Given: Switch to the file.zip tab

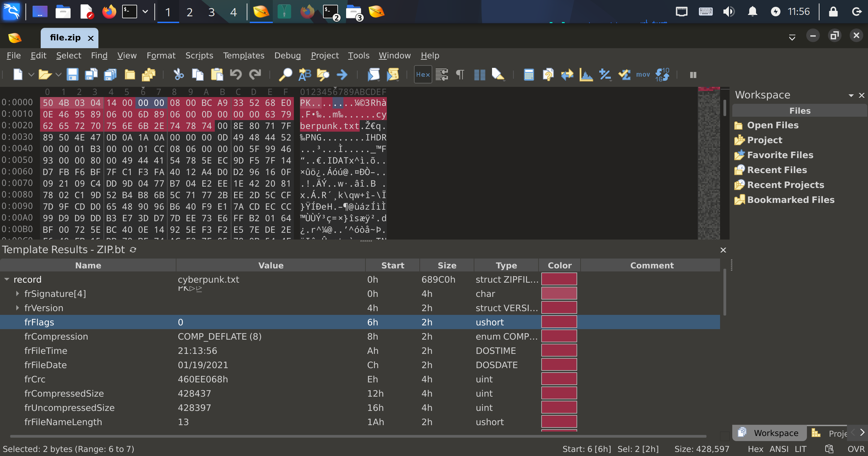Looking at the screenshot, I should pos(65,38).
